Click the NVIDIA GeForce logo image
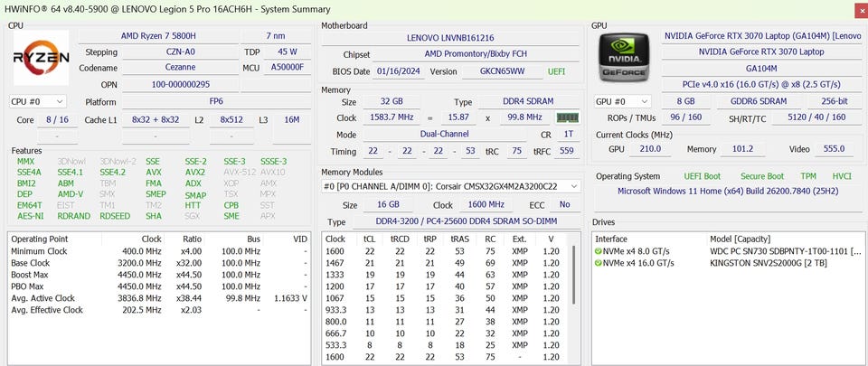The width and height of the screenshot is (868, 366). click(x=624, y=60)
